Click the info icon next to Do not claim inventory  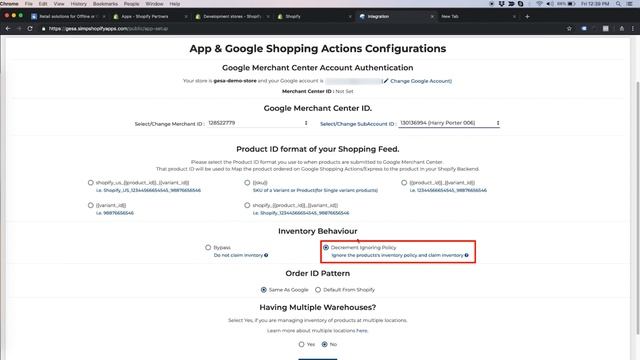coord(266,255)
